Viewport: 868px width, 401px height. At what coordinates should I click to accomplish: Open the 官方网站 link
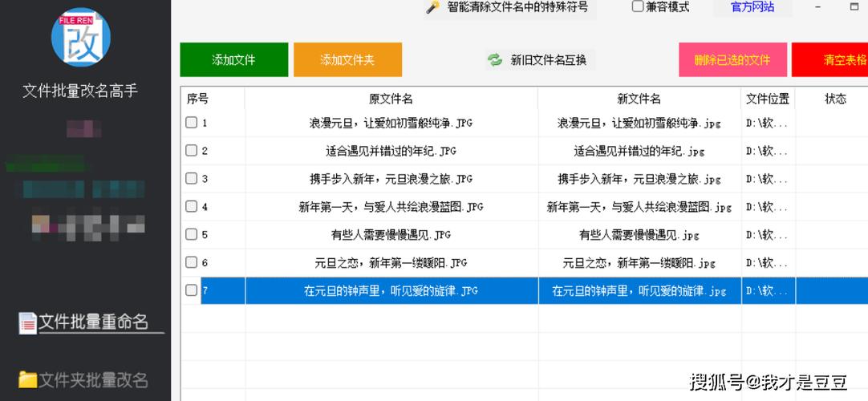pos(752,7)
